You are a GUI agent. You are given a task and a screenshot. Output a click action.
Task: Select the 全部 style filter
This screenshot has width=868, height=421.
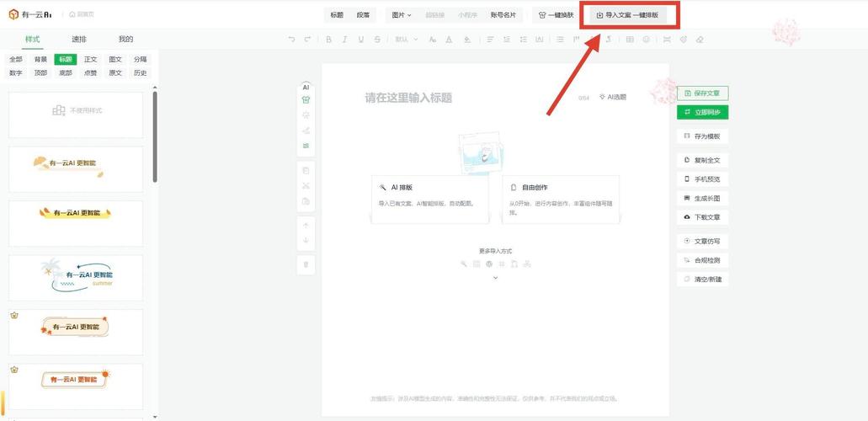[x=16, y=59]
